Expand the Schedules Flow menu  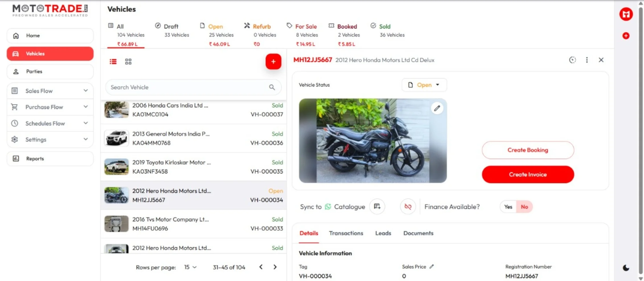pos(50,123)
